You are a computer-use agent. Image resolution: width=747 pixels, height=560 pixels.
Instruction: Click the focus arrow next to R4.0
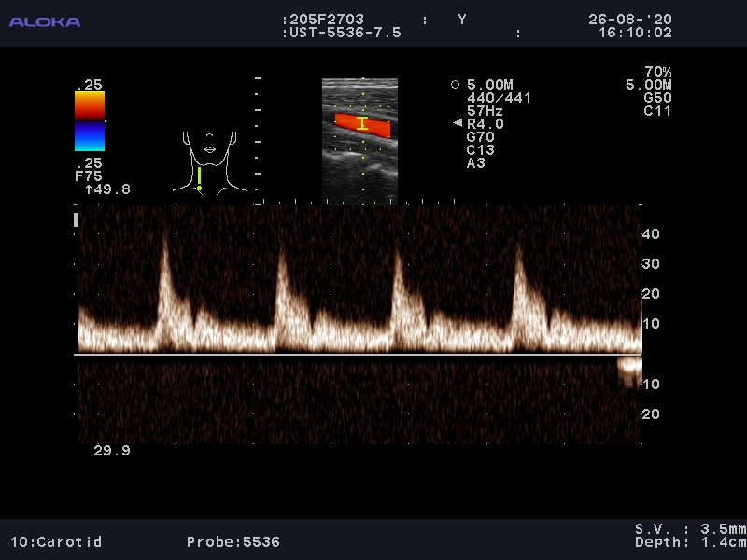tap(457, 123)
